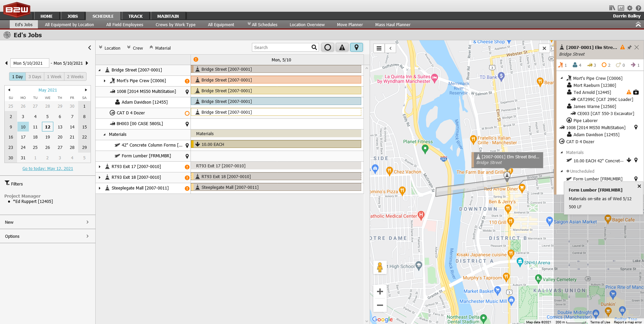Open the MAINTAIN main menu tab

click(168, 16)
